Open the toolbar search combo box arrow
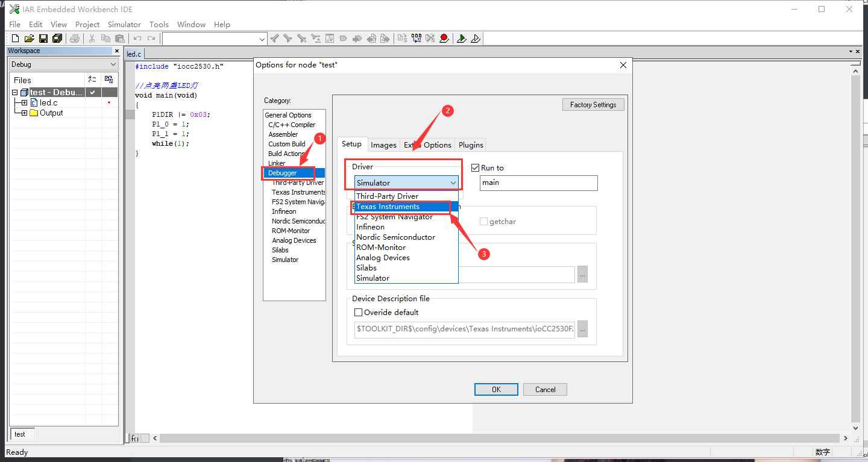The height and width of the screenshot is (462, 868). coord(262,39)
